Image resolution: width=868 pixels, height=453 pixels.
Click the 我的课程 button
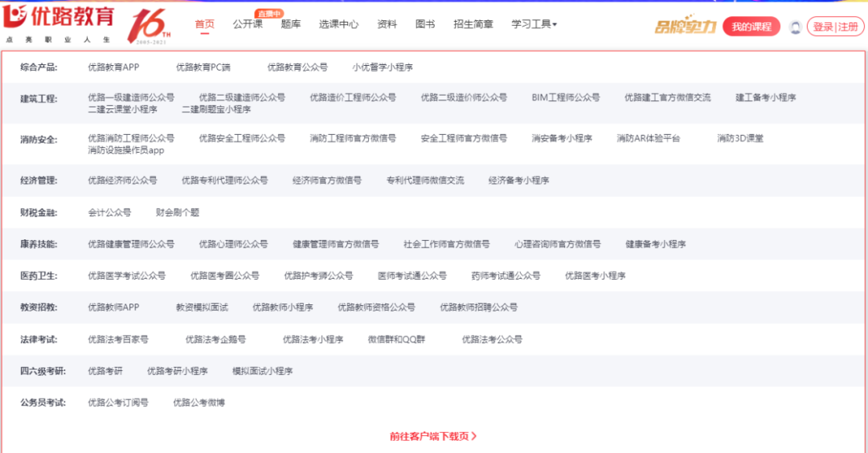(x=751, y=27)
